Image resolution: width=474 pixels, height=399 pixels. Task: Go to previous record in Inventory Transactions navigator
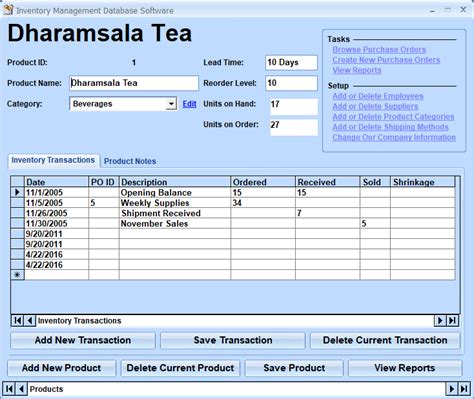point(30,321)
